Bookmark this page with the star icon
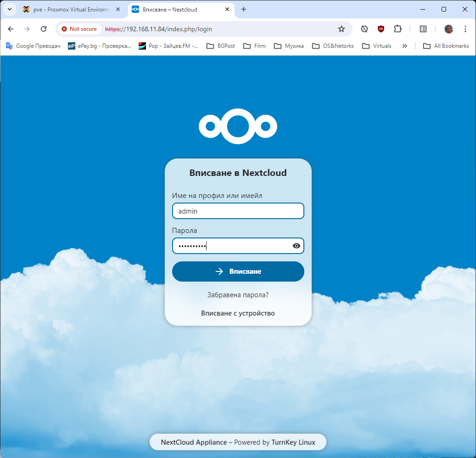This screenshot has width=476, height=458. 342,29
